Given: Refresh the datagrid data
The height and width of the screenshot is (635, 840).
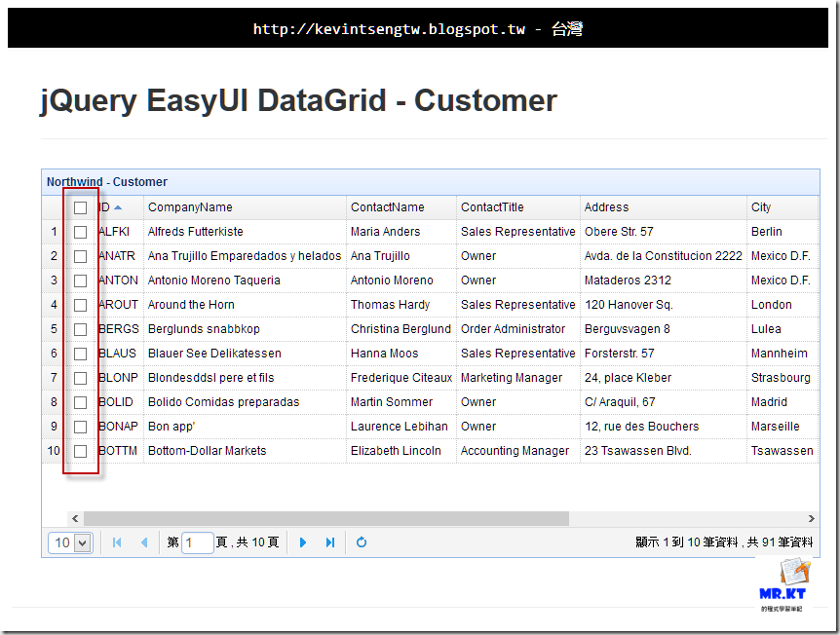Looking at the screenshot, I should pos(362,542).
